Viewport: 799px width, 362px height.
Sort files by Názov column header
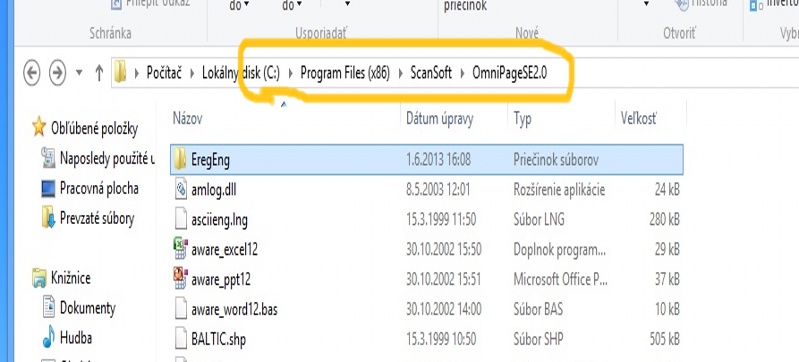click(x=188, y=119)
